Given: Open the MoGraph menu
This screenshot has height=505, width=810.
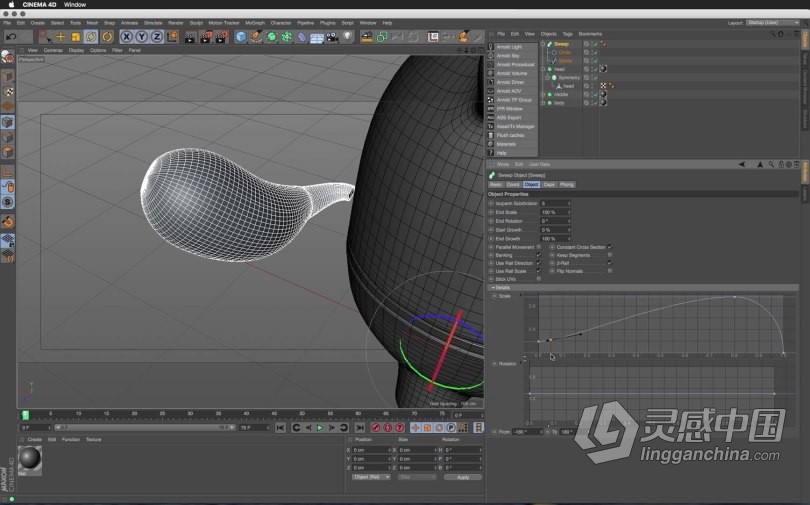Looking at the screenshot, I should (255, 23).
